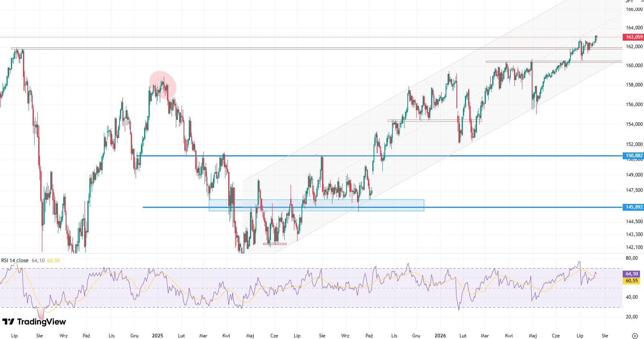Click the TradingView logo
Screen dimensions: 644x339
[x=34, y=322]
